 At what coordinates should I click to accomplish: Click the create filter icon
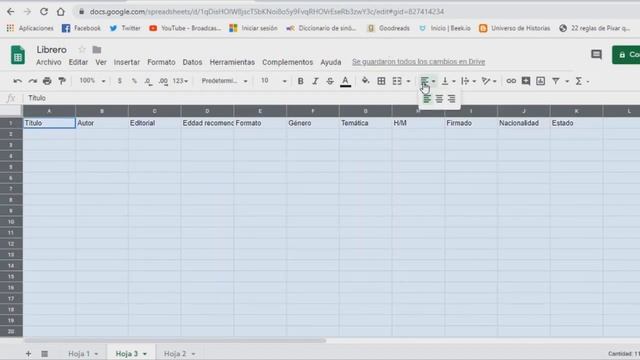[x=556, y=81]
